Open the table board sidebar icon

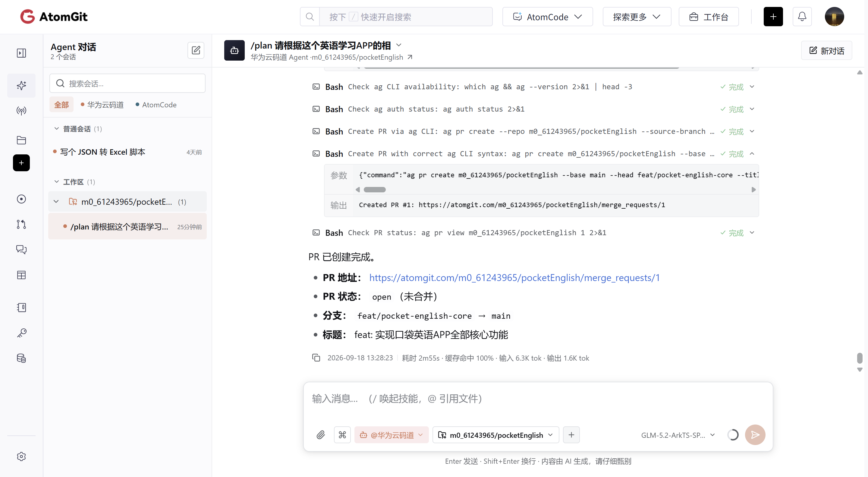click(21, 275)
